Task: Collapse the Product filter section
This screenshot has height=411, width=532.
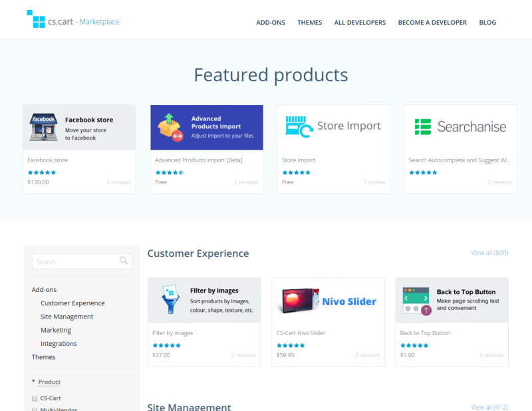Action: (x=33, y=382)
